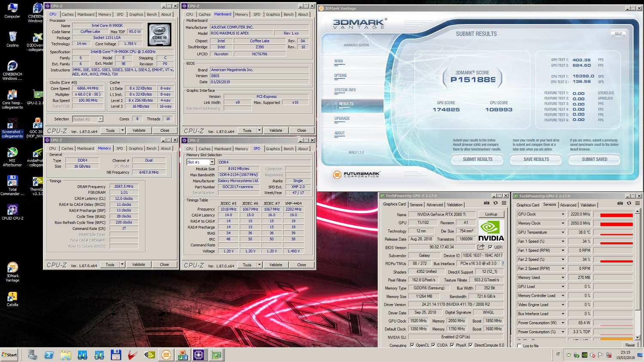
Task: Open the Total Commander desktop icon
Action: click(12, 186)
